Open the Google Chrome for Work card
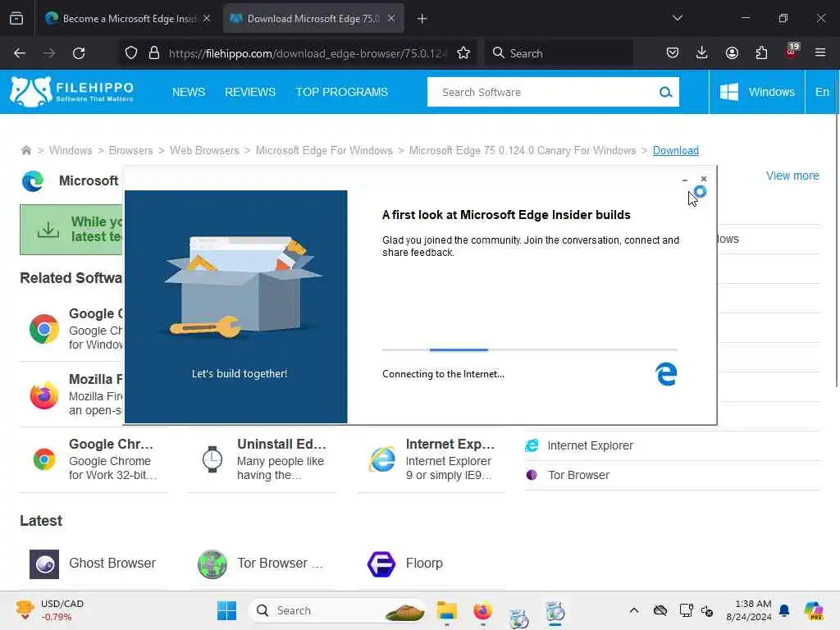The image size is (840, 630). coord(94,459)
